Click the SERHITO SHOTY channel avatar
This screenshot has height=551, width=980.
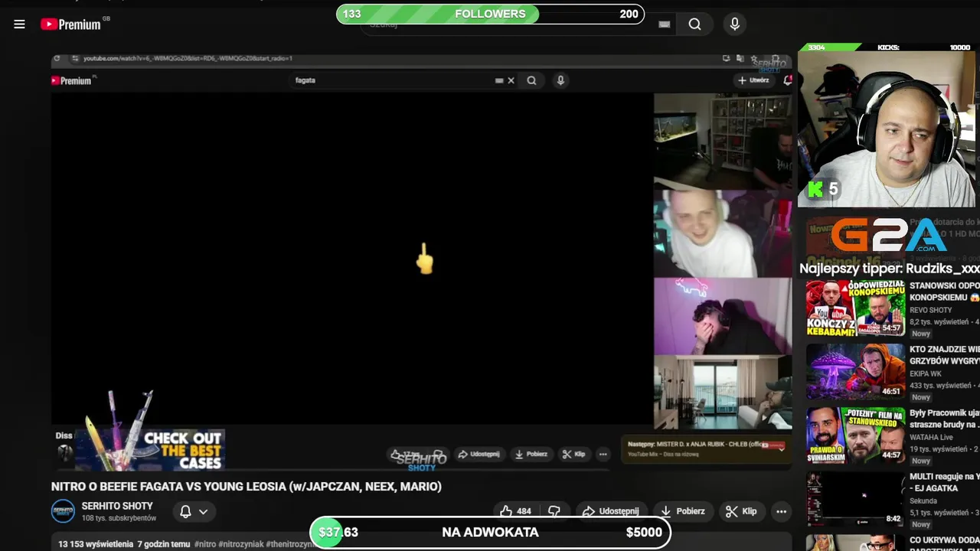pos(63,511)
